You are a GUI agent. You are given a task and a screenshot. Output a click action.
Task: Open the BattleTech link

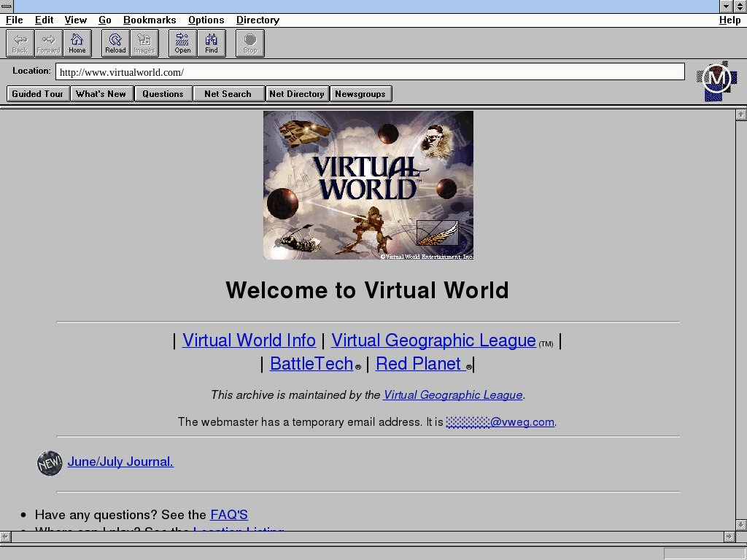pyautogui.click(x=311, y=364)
